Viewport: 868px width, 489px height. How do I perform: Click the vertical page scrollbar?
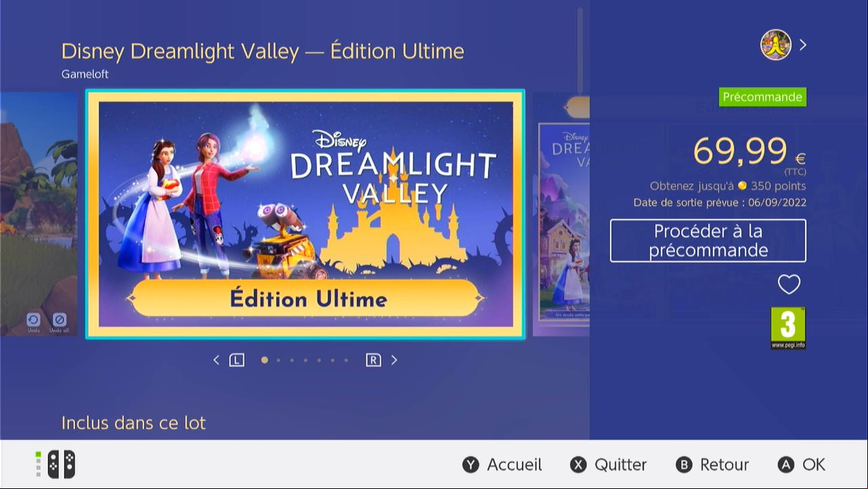[580, 50]
